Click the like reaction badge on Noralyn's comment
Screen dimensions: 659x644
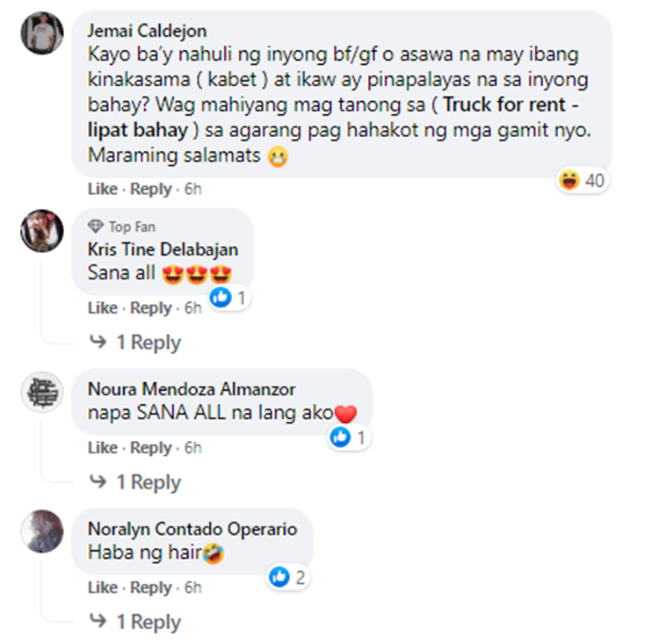pos(279,576)
